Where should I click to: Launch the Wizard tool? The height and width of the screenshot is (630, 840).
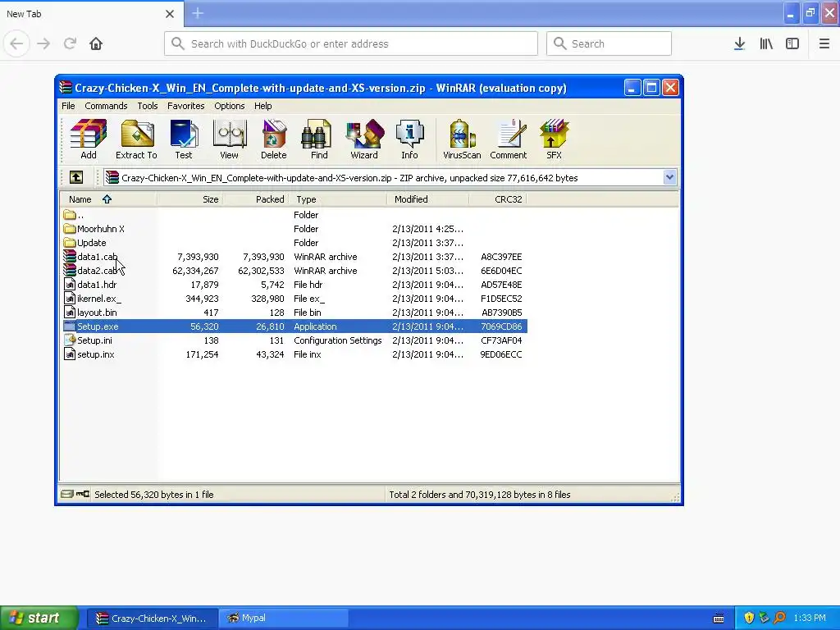pos(364,139)
